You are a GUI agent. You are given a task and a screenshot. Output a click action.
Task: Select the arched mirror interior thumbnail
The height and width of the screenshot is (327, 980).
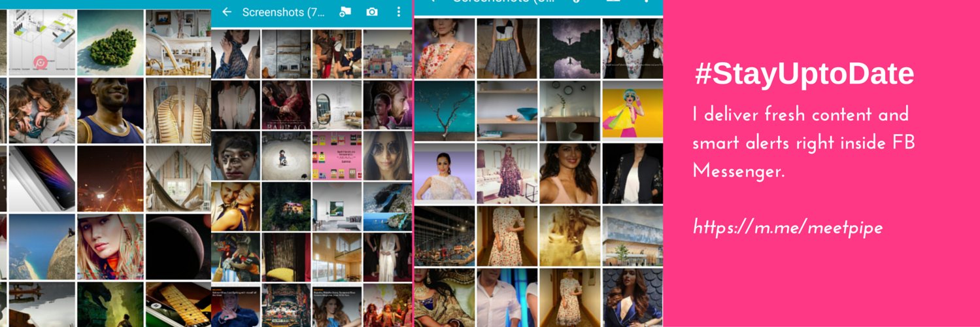(337, 105)
